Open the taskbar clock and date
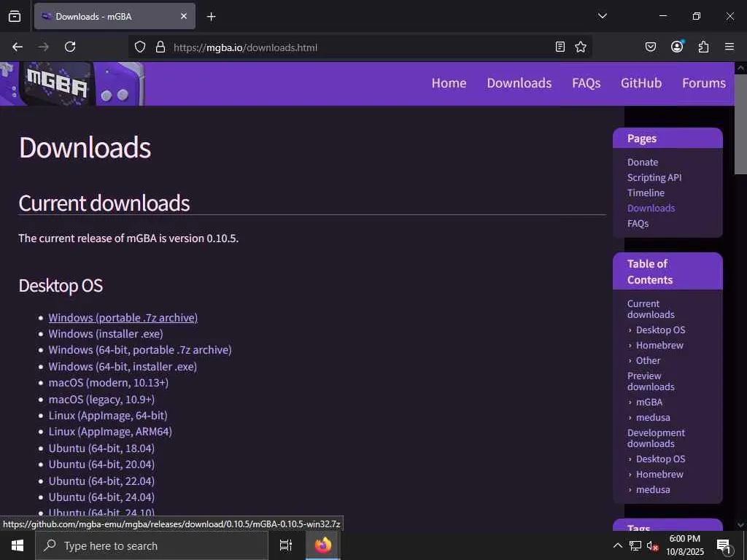This screenshot has height=560, width=747. click(x=685, y=545)
